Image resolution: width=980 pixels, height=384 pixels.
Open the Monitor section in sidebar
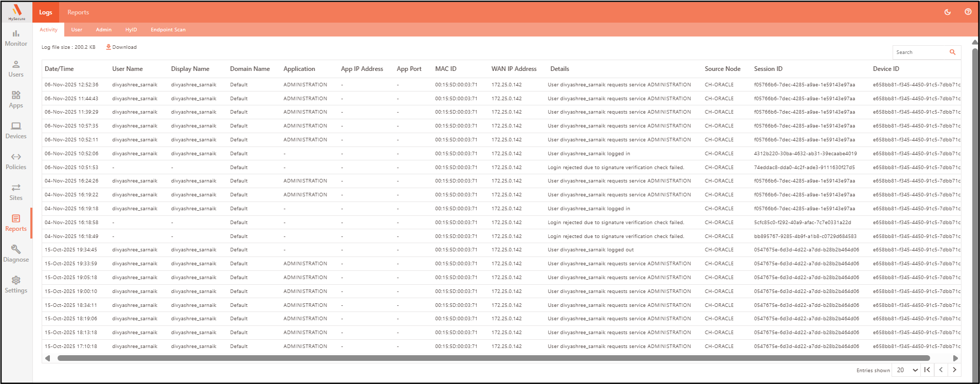16,38
